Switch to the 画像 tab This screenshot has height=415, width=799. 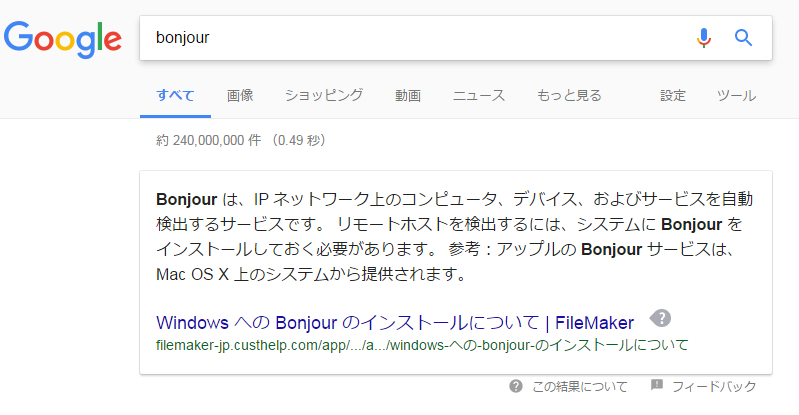click(240, 95)
